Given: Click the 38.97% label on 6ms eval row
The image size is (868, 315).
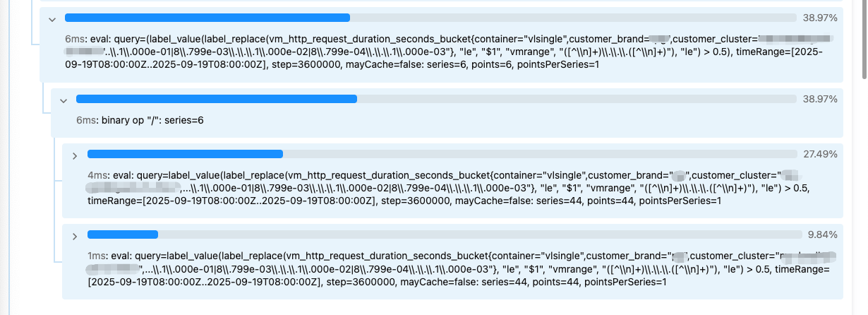Looking at the screenshot, I should pos(820,18).
